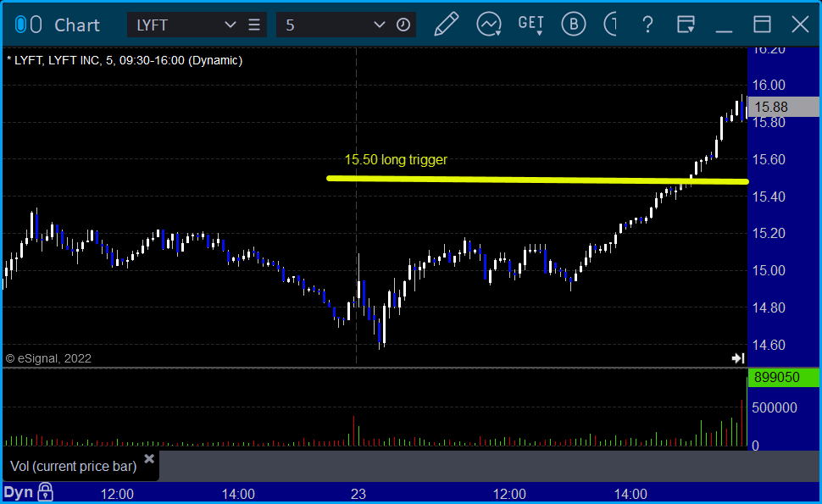Click the hollow link icon beside Chart
822x504 pixels.
click(x=36, y=25)
